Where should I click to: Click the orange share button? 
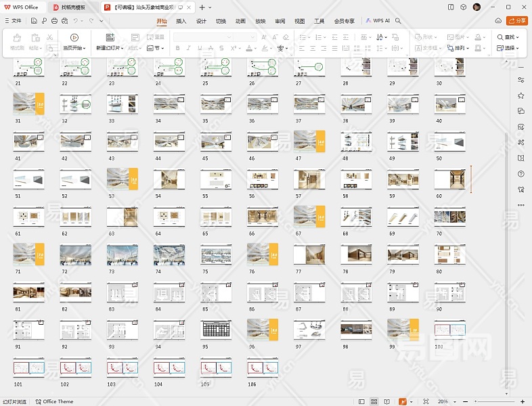coord(518,21)
